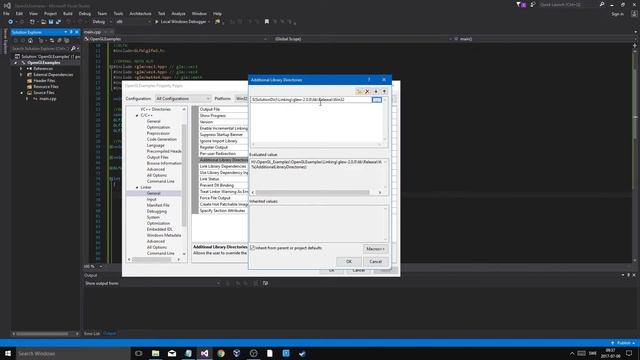The width and height of the screenshot is (640, 360).
Task: Select Header Files in Solution Explorer
Action: coord(44,80)
